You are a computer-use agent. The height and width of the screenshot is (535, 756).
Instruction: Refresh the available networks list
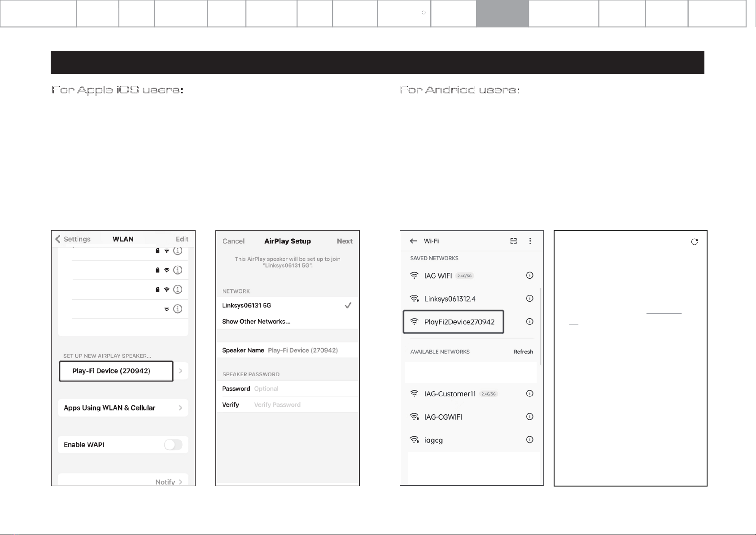[523, 352]
